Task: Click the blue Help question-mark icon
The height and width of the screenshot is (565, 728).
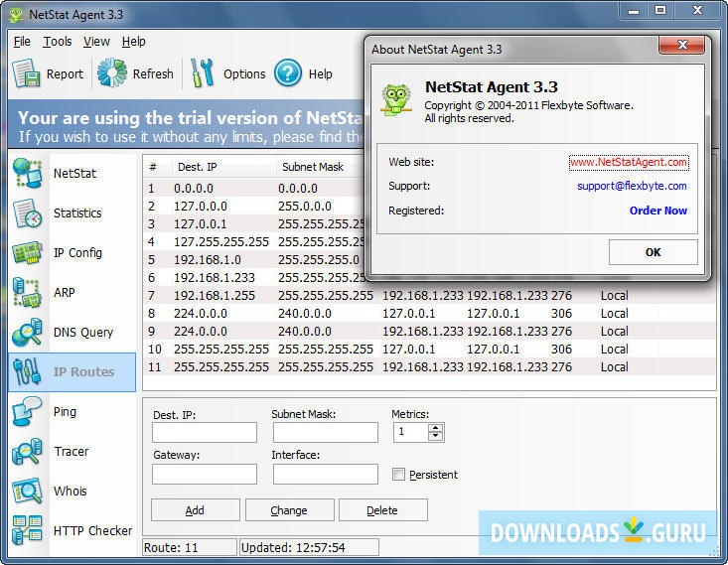Action: (288, 72)
